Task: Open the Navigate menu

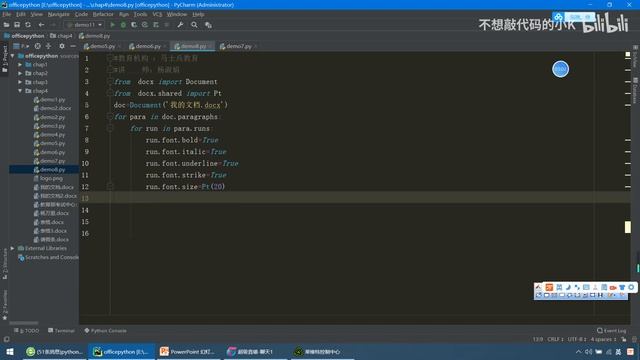Action: (x=58, y=14)
